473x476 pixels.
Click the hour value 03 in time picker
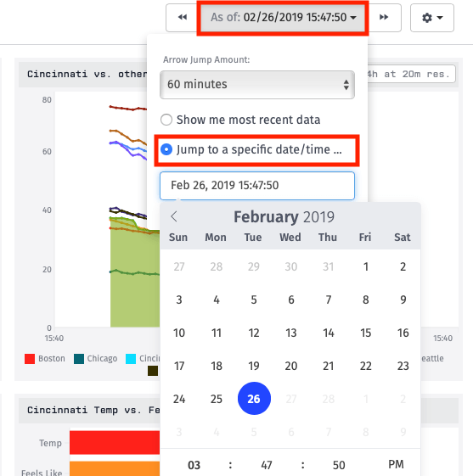pyautogui.click(x=194, y=465)
